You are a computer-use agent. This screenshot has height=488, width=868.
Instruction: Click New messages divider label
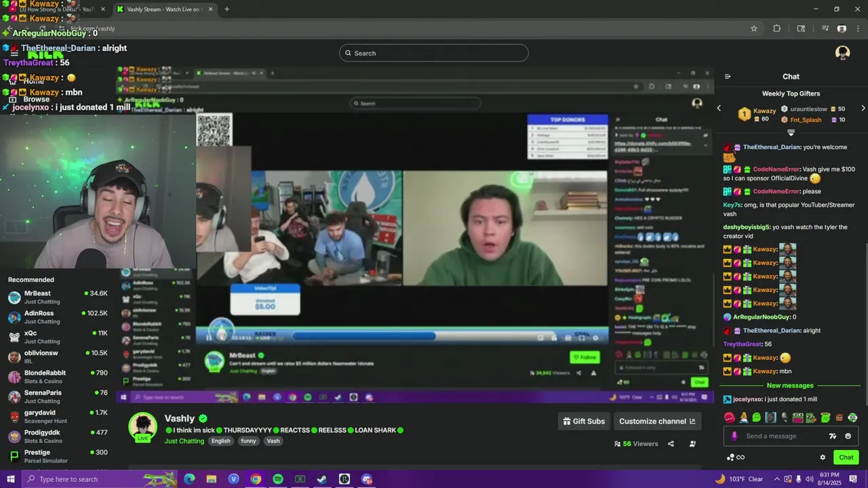click(790, 386)
